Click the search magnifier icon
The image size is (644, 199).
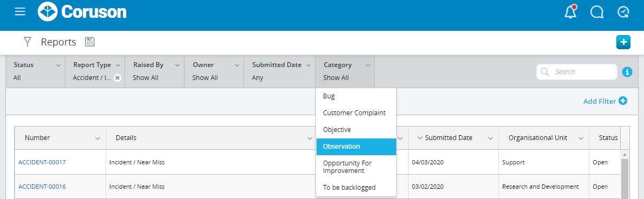pos(545,72)
